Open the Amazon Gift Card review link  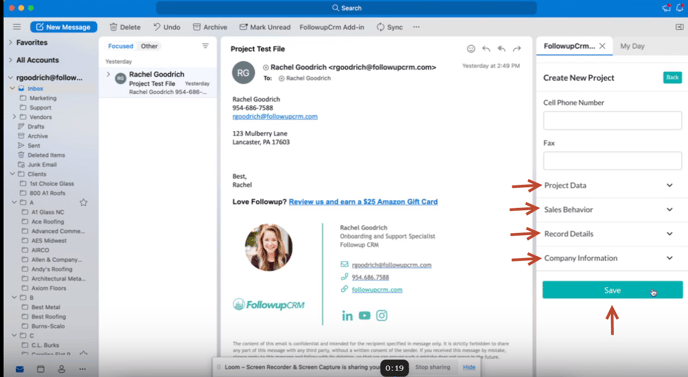363,201
